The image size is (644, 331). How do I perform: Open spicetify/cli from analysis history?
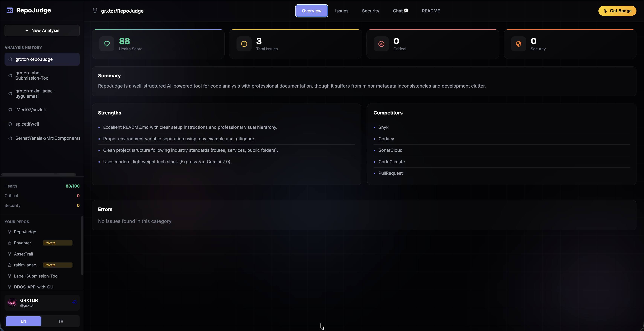[27, 124]
